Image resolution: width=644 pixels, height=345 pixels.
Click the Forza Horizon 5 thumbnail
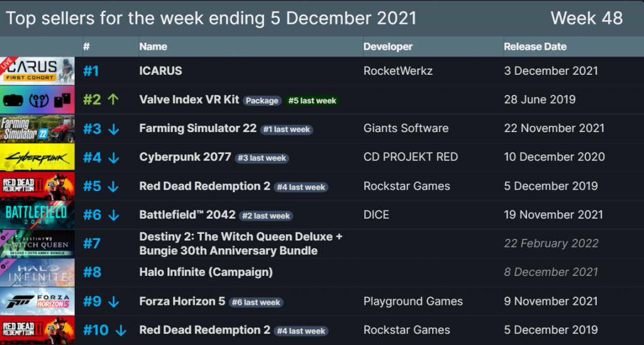[37, 302]
